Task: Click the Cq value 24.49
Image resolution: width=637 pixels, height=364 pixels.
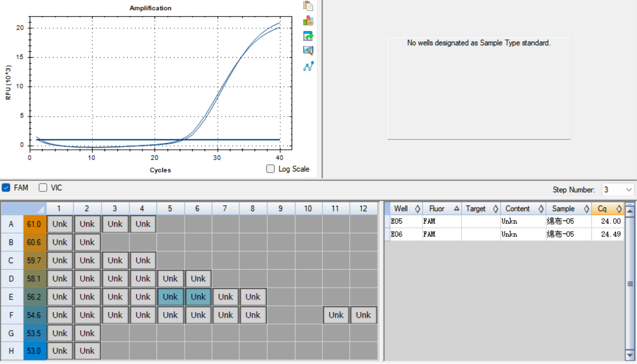Action: [x=611, y=234]
